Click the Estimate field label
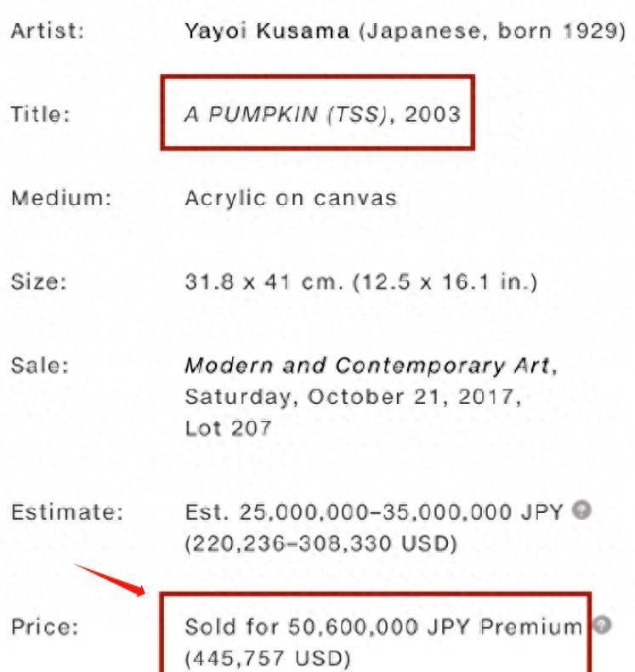 click(67, 512)
